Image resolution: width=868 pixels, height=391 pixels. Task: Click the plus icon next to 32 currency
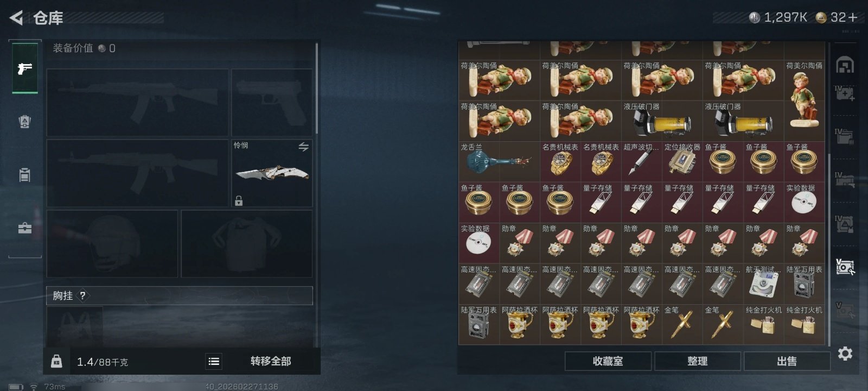pos(853,17)
